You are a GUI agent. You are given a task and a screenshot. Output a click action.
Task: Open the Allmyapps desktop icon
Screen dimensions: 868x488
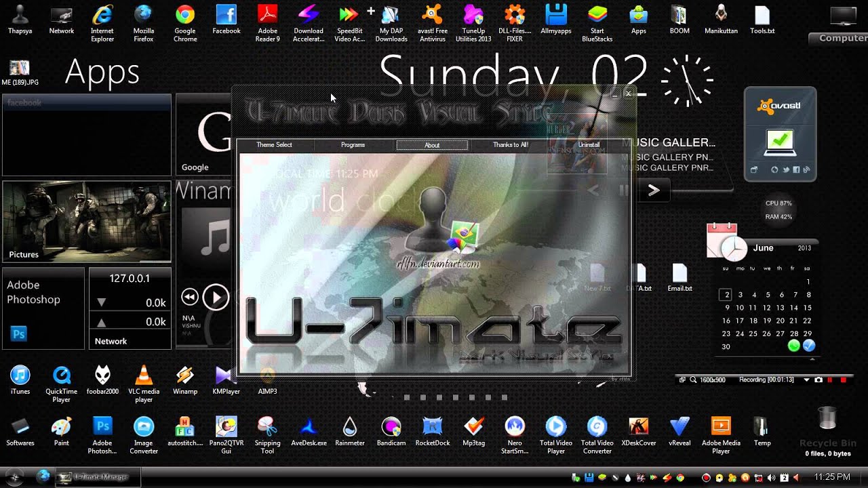556,20
